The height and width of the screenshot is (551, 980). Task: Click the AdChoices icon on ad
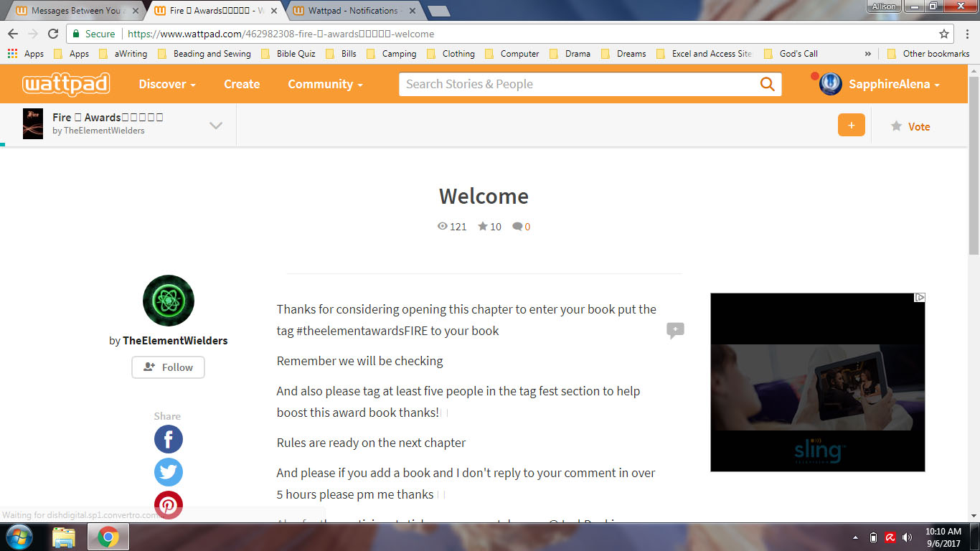[919, 298]
